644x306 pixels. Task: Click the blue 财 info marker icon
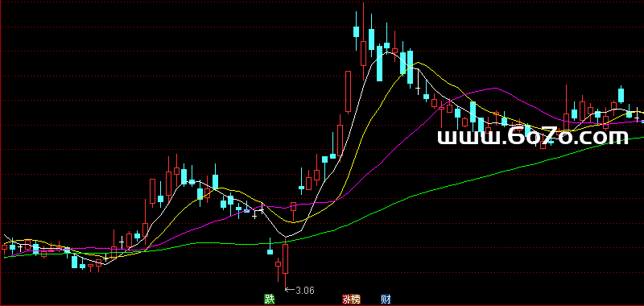pos(386,300)
